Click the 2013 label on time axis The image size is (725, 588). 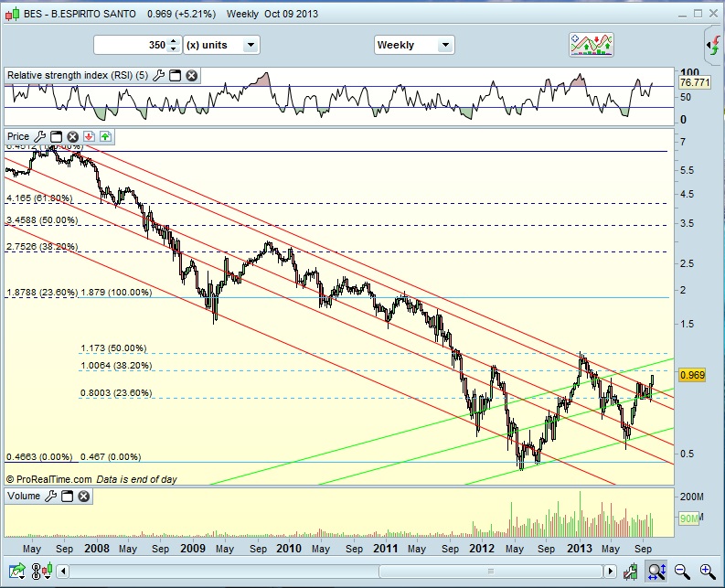[x=580, y=549]
